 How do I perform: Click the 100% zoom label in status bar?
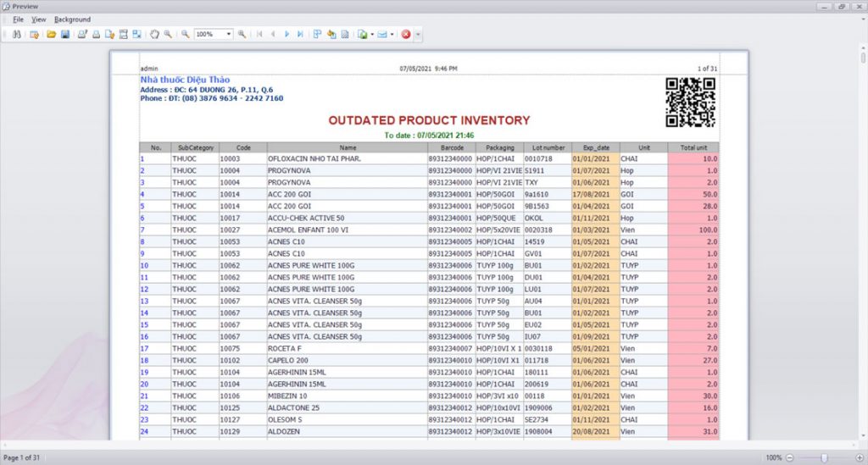pyautogui.click(x=773, y=458)
